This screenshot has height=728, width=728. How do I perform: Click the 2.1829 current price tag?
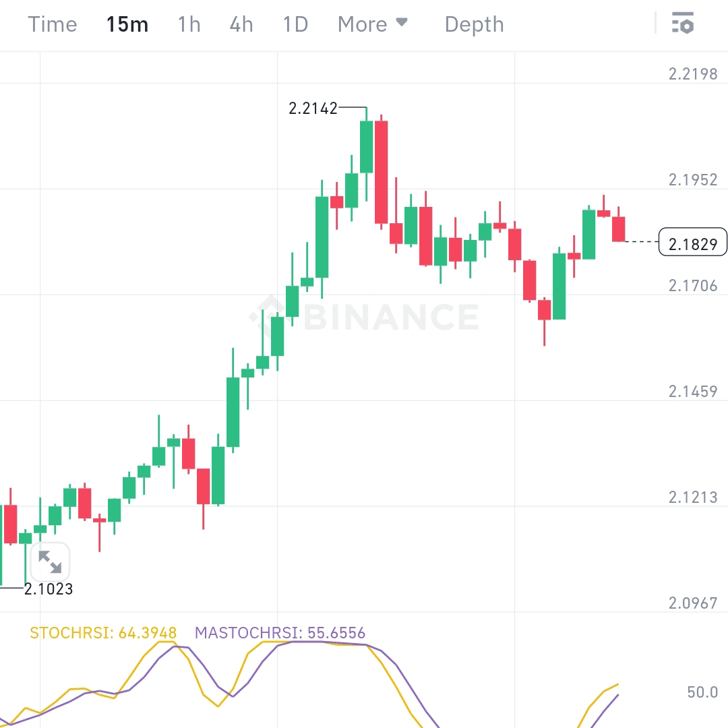692,242
